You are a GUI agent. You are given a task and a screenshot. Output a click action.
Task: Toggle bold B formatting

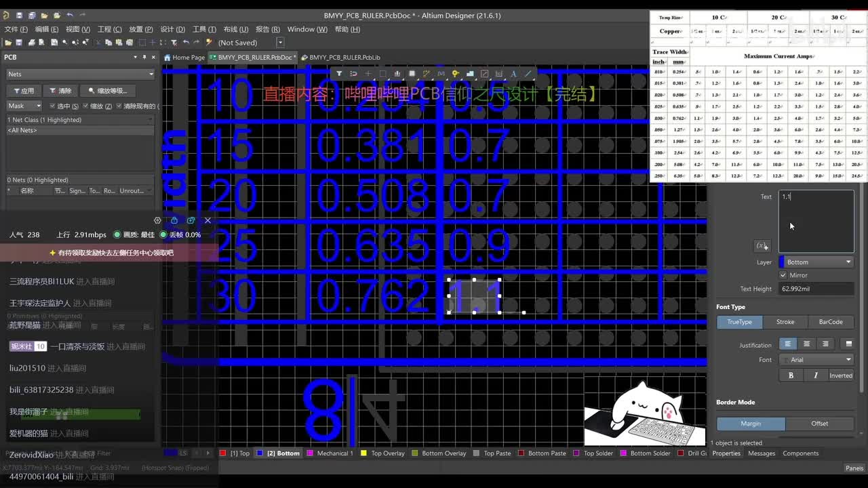click(x=791, y=375)
